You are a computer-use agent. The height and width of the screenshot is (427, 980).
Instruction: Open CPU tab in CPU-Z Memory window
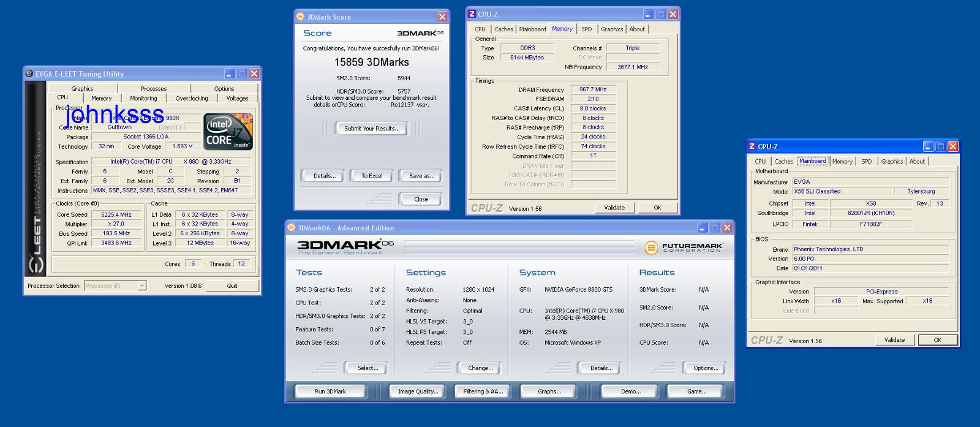[480, 29]
